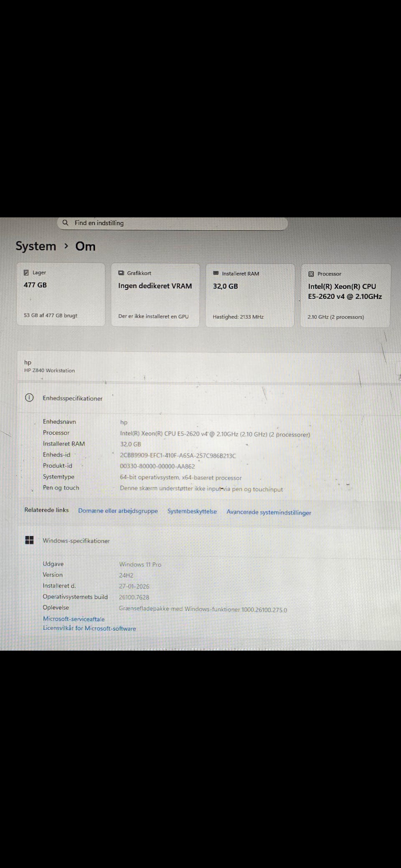
Task: Select Systemtype 64-bit value
Action: click(x=181, y=478)
